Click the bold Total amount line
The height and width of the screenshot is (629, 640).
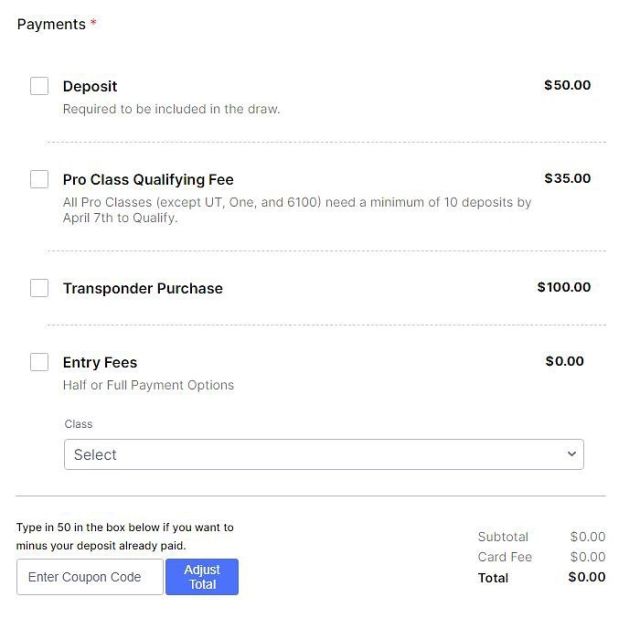587,577
